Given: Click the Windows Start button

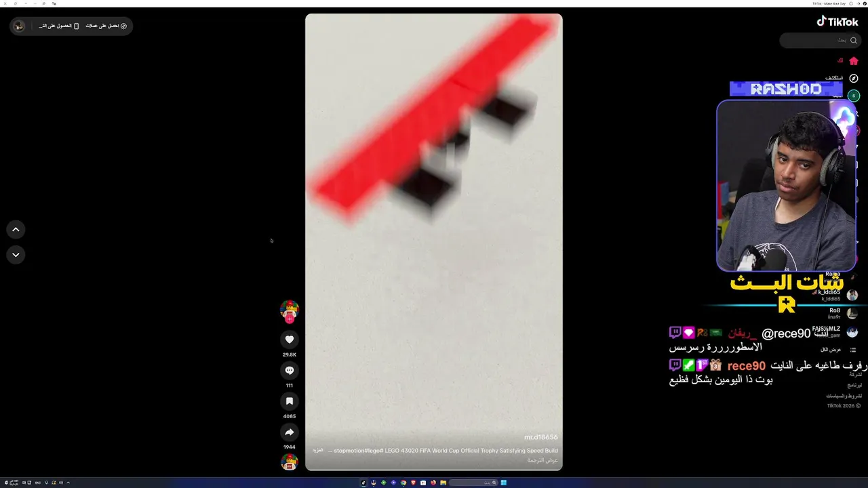Looking at the screenshot, I should point(504,483).
